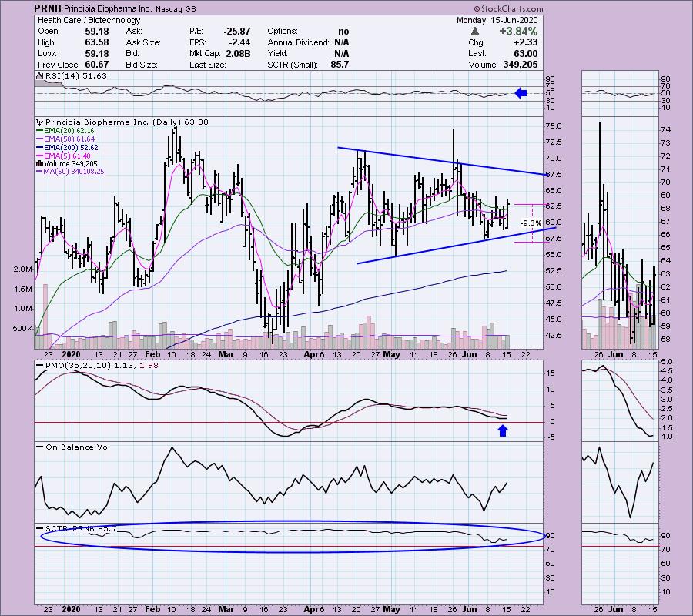Screen dimensions: 693x616
Task: Click the bar-chart icon before the Daily price label
Action: coord(40,122)
